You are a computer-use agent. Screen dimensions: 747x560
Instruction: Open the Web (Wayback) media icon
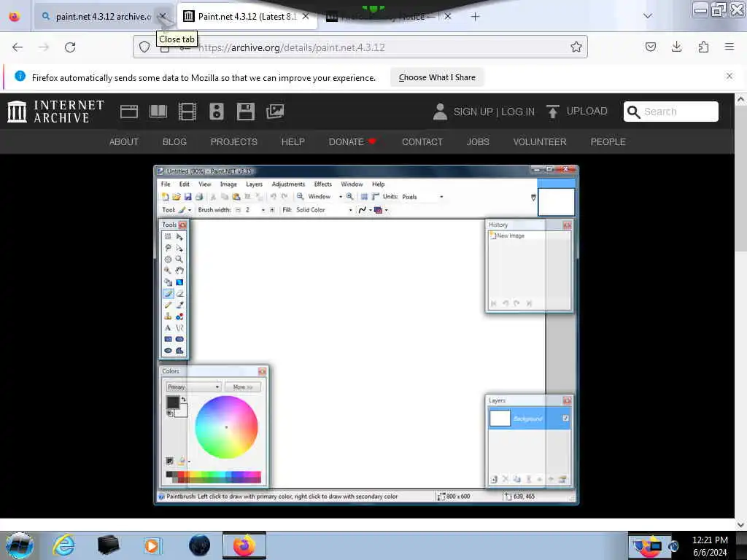click(x=129, y=112)
